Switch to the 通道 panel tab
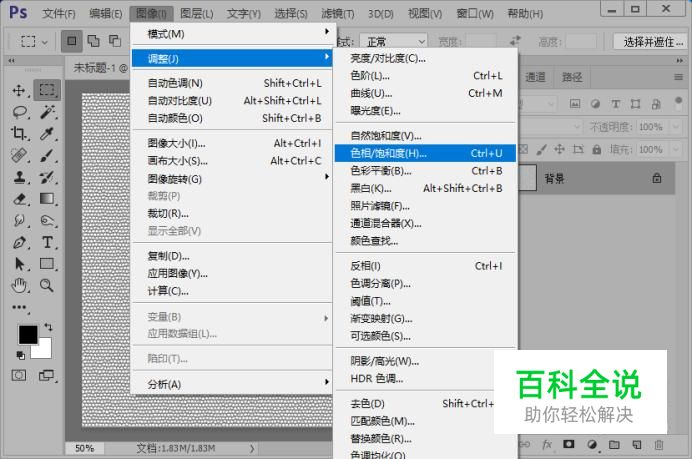Screen dimensions: 692x459 point(535,77)
